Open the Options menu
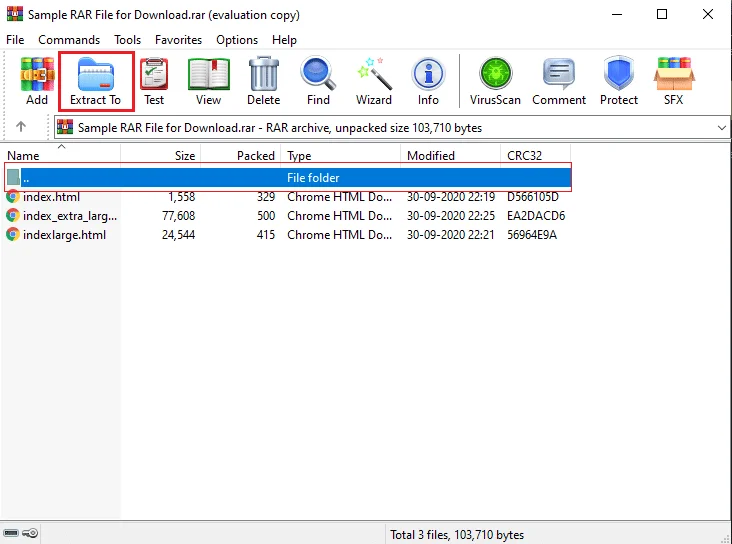This screenshot has height=544, width=732. coord(237,40)
